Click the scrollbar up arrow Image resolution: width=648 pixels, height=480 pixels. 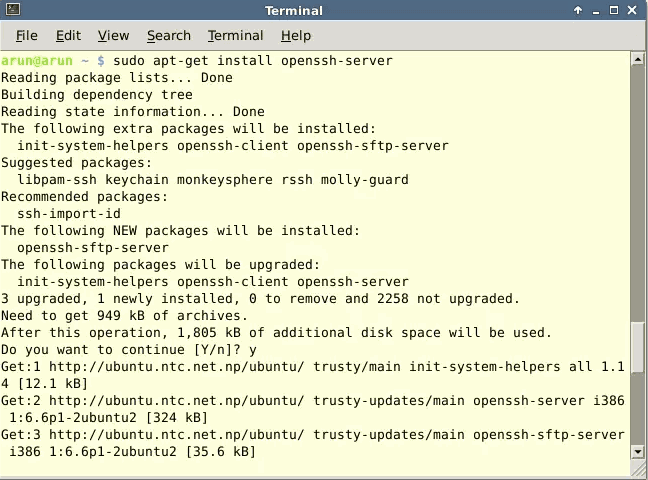coord(639,59)
